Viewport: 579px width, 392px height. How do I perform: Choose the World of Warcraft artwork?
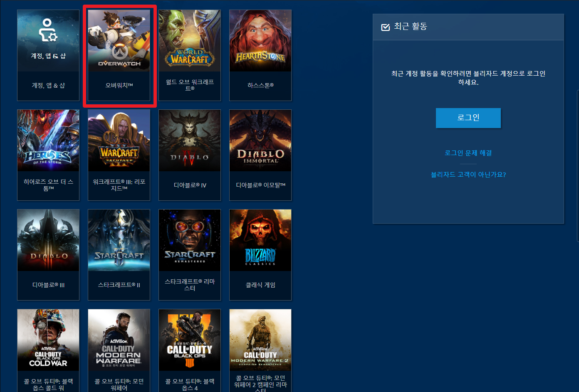pos(190,41)
